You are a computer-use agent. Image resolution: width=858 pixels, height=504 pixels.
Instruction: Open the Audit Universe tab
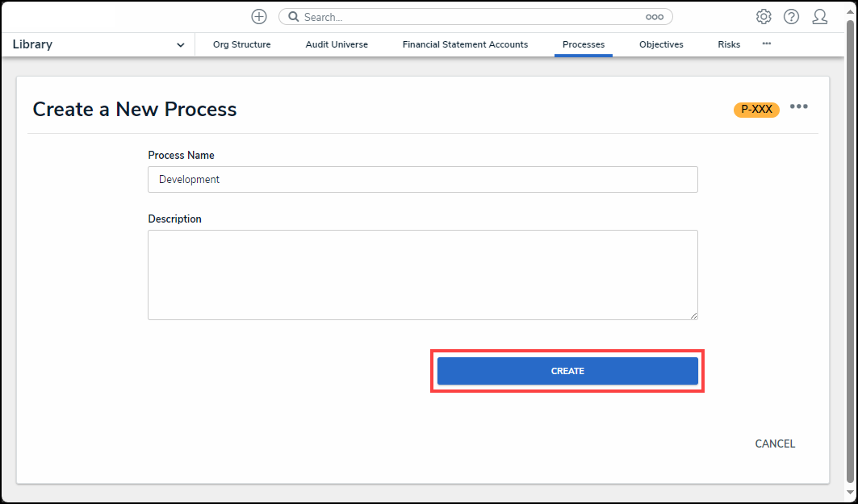click(337, 45)
